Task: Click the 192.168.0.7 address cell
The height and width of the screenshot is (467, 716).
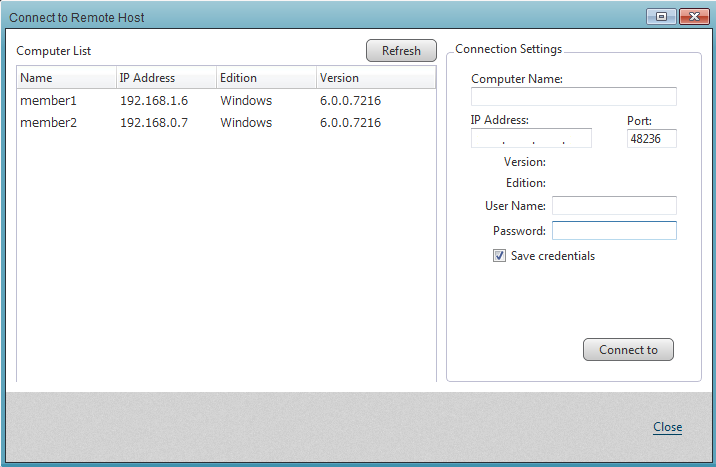Action: (154, 123)
